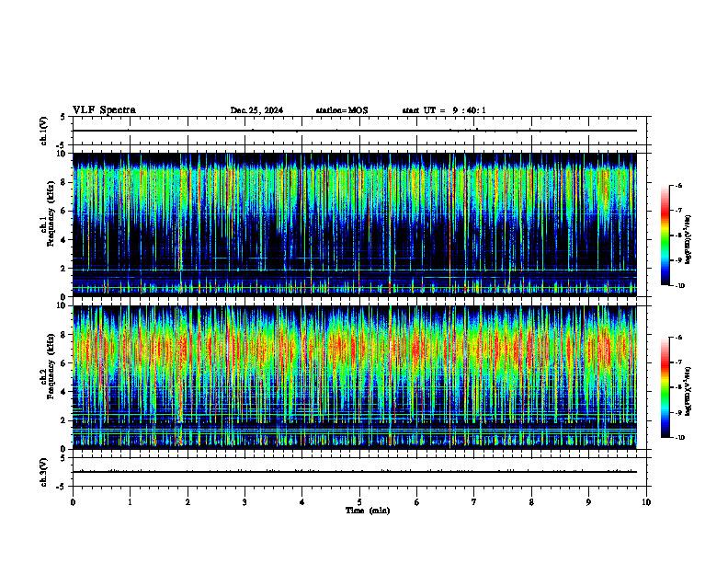Click the ch.1(V) axis label
The image size is (728, 563).
click(x=44, y=131)
